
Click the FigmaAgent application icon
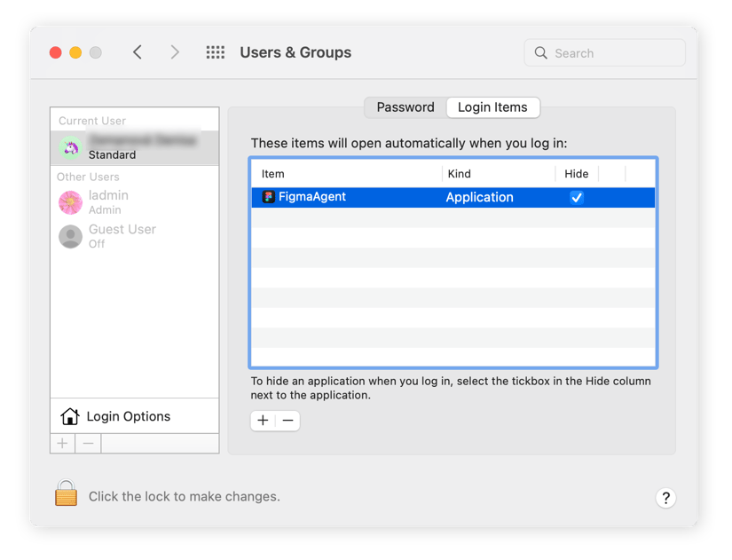[267, 197]
